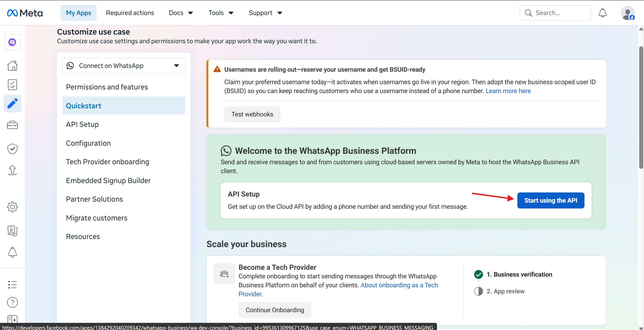The image size is (644, 330).
Task: Open the notifications bell in top bar
Action: pyautogui.click(x=603, y=13)
